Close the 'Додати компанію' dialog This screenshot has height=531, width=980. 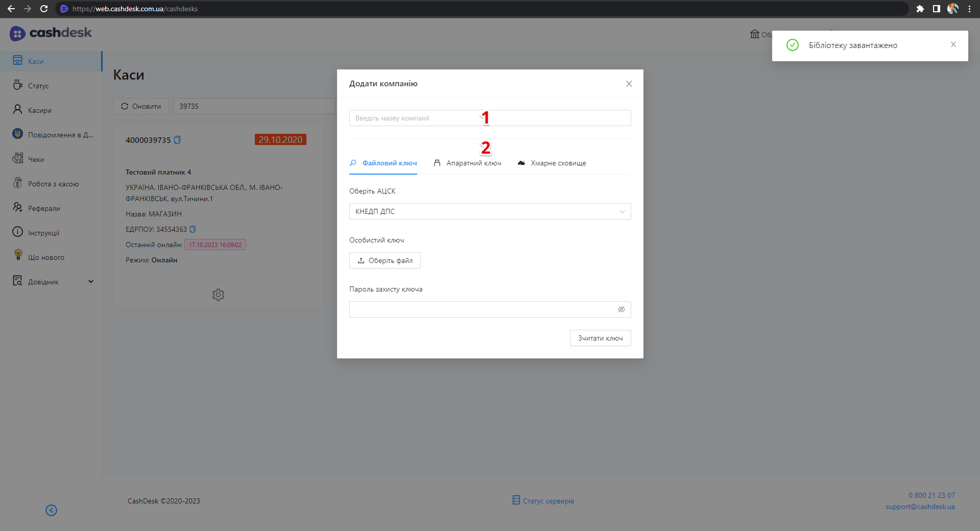pyautogui.click(x=629, y=84)
